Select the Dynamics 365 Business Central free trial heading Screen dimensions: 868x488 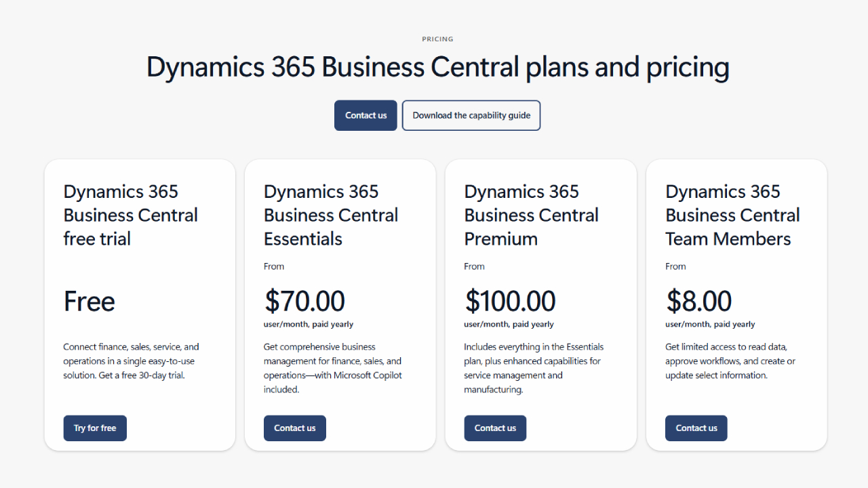coord(130,215)
